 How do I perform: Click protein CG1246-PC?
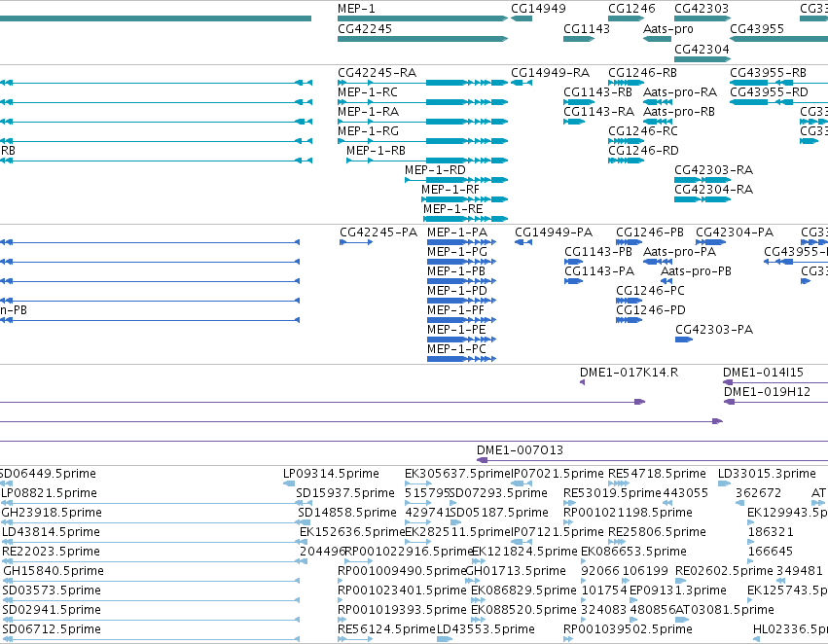click(629, 301)
